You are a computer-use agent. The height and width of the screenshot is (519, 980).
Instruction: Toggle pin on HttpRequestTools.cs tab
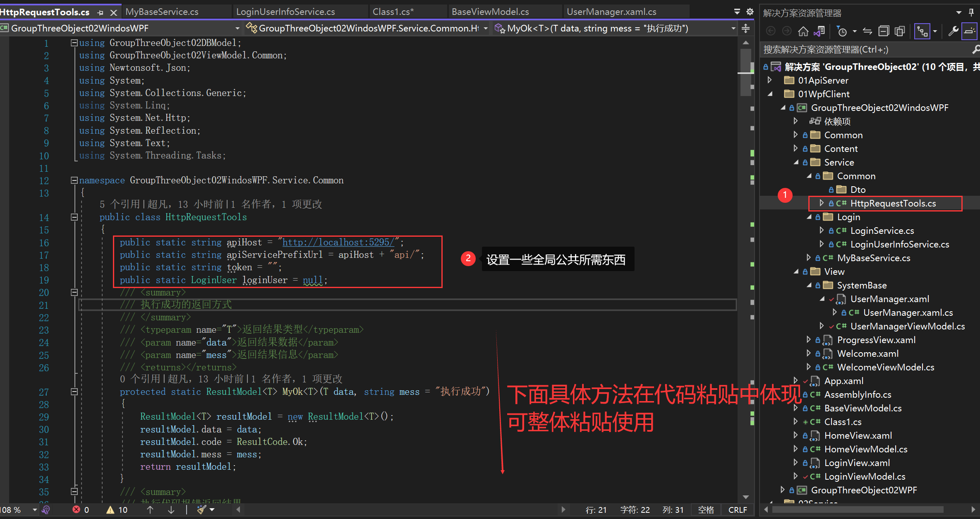pyautogui.click(x=100, y=13)
